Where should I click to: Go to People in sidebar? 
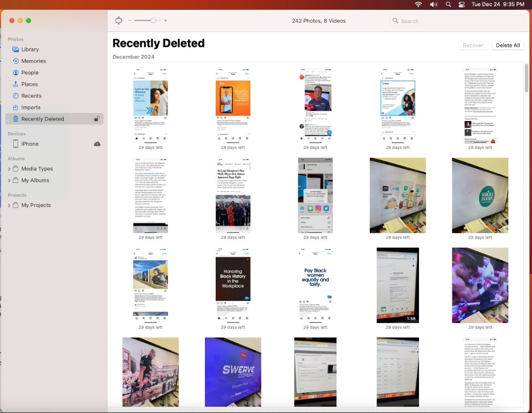(x=54, y=72)
